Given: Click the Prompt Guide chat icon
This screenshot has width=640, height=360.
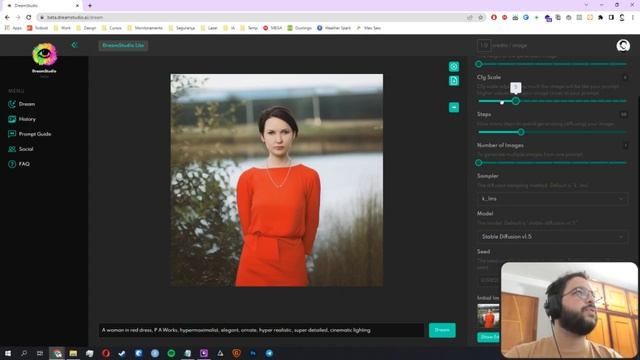Looking at the screenshot, I should (x=12, y=134).
